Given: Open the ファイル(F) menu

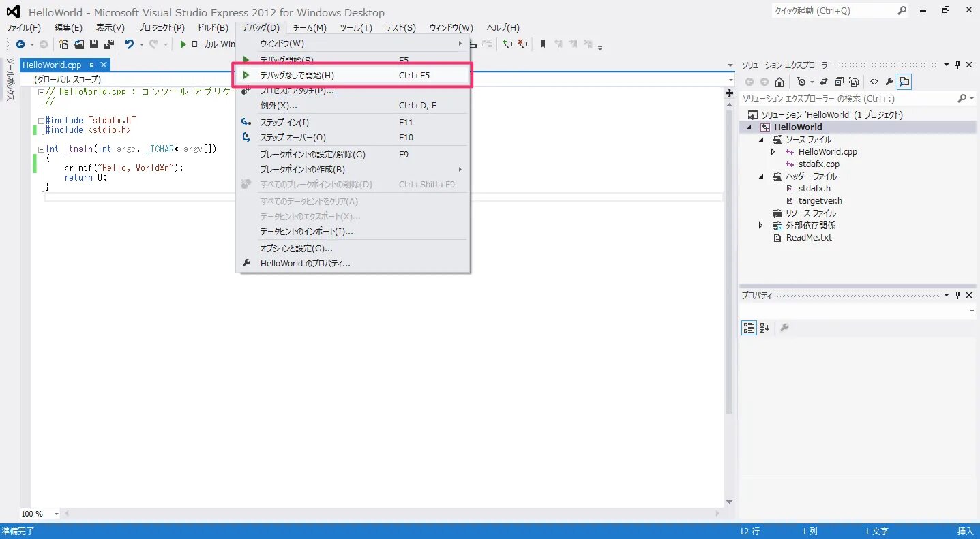Looking at the screenshot, I should coord(23,28).
